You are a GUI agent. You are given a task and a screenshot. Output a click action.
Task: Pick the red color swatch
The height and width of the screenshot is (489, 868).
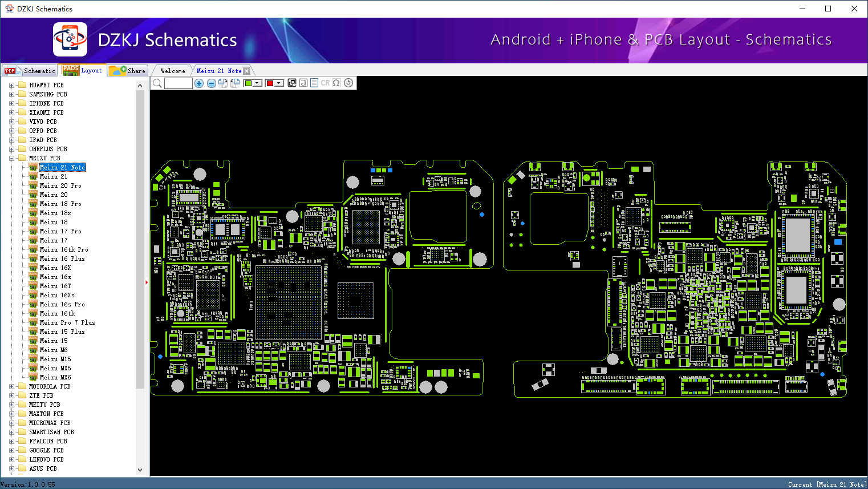pos(270,83)
